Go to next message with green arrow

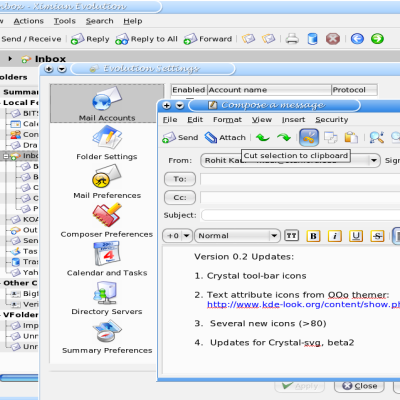377,39
